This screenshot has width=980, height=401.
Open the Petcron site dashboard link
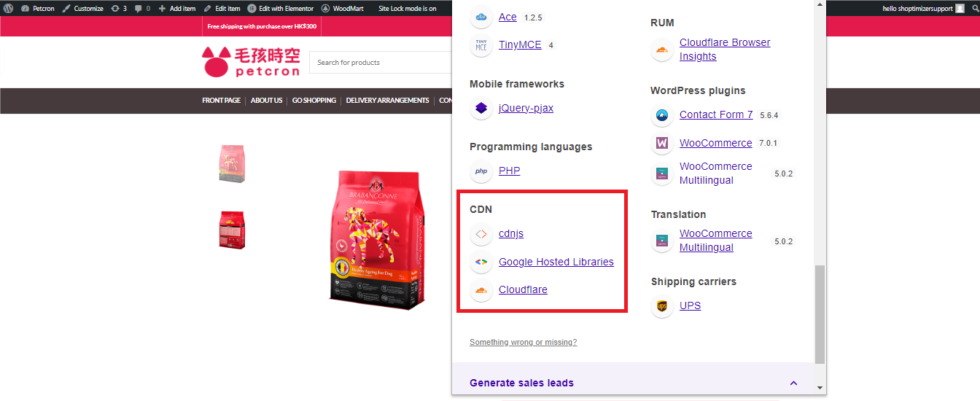pos(38,8)
